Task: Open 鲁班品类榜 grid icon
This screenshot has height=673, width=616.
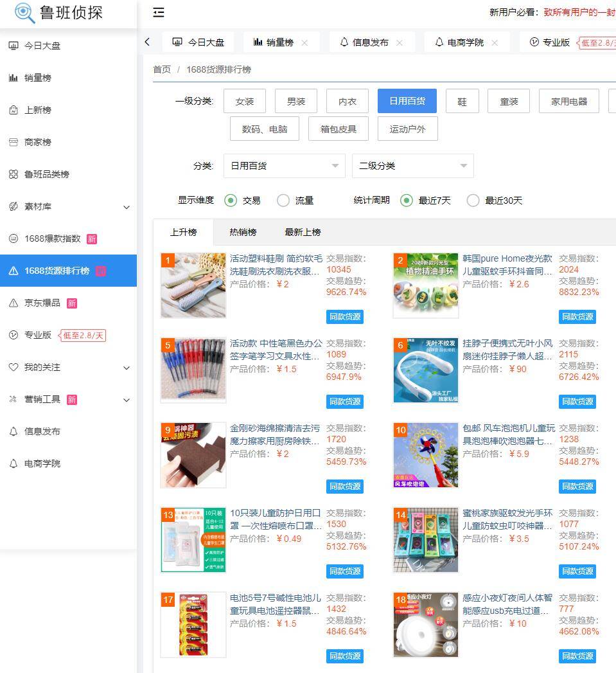Action: point(13,174)
